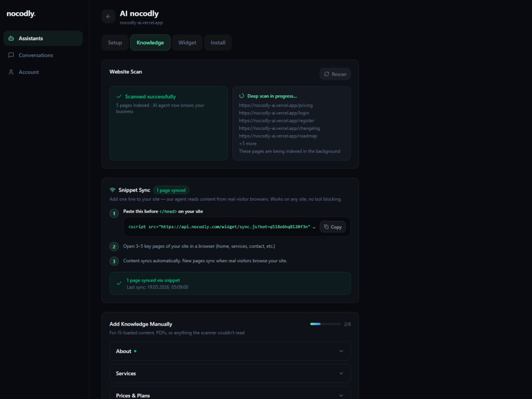Screen dimensions: 532x399
Task: Click the script code snippet field
Action: (222, 227)
